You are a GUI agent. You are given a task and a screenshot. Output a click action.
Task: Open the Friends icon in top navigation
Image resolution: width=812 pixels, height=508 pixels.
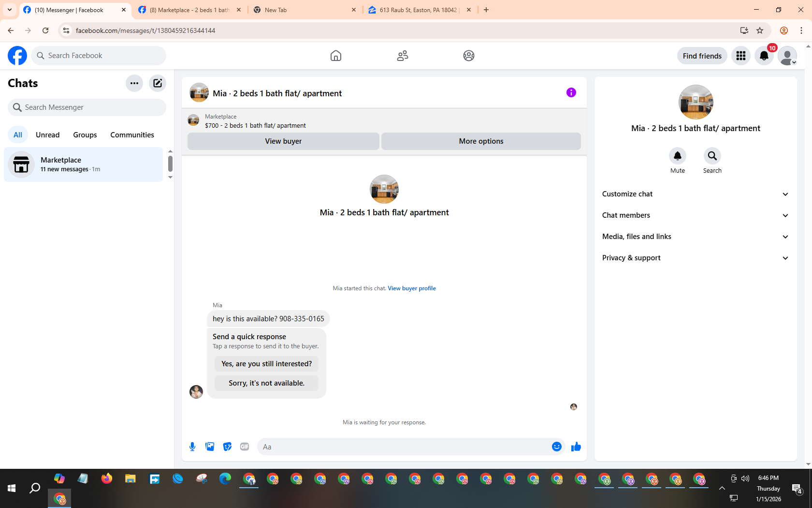pyautogui.click(x=403, y=56)
